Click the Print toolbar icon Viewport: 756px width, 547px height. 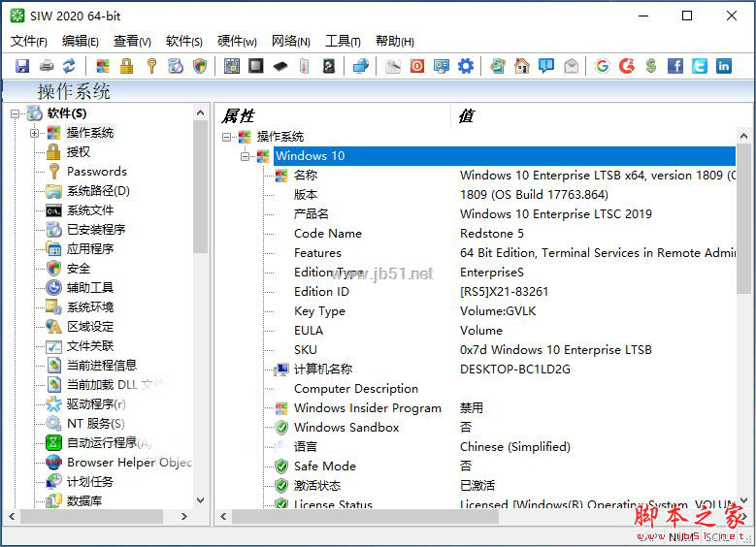pyautogui.click(x=47, y=66)
